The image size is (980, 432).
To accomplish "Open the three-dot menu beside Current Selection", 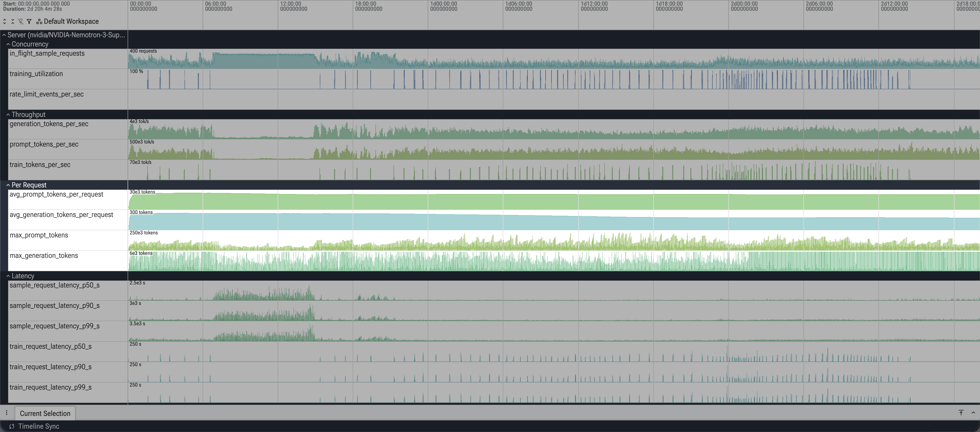I will [6, 413].
